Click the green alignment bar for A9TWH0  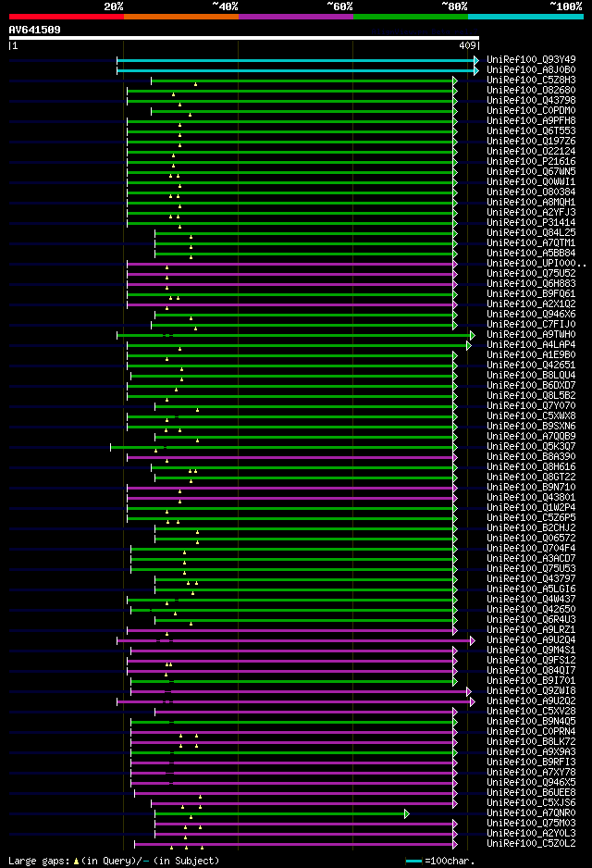click(x=296, y=336)
